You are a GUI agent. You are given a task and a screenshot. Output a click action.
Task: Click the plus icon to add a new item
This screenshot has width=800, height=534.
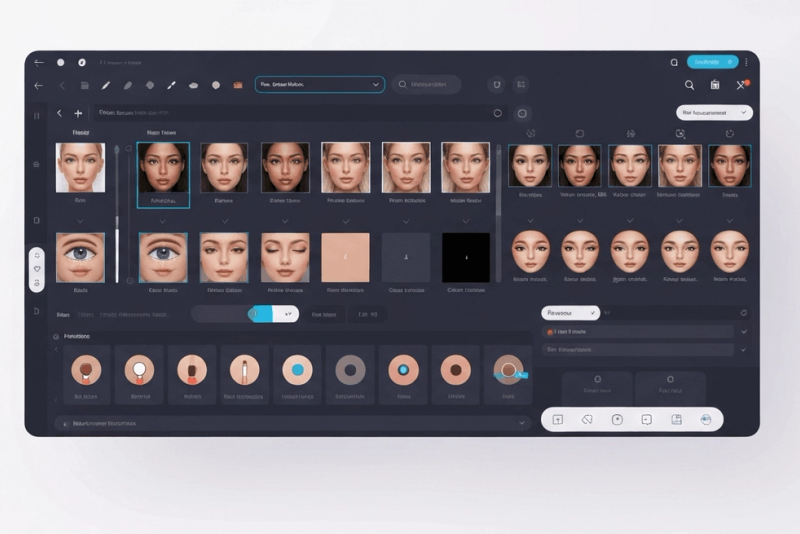[x=78, y=113]
